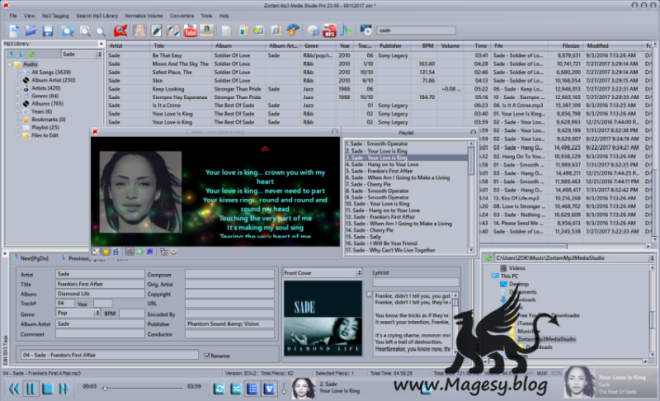Open Bookmarks (0) in the library tree

48,119
